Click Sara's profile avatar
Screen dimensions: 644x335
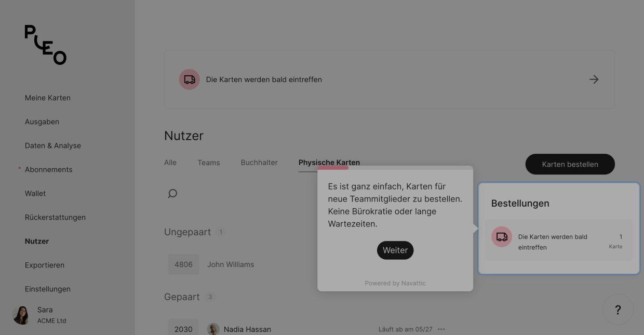[22, 315]
